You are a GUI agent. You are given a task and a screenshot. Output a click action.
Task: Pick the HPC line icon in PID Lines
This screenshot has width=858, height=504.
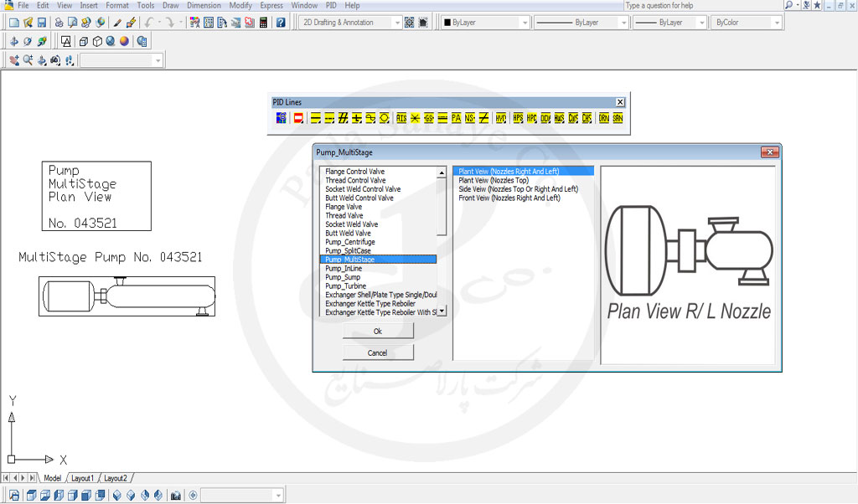[532, 118]
